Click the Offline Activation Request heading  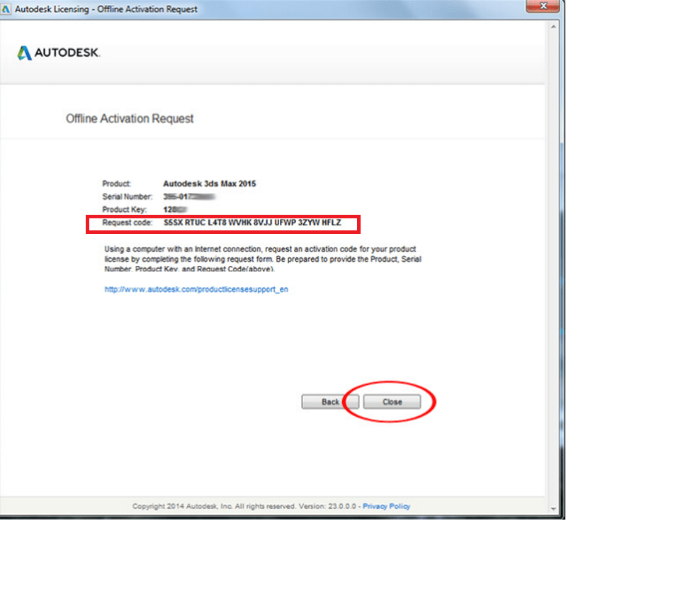[x=129, y=118]
